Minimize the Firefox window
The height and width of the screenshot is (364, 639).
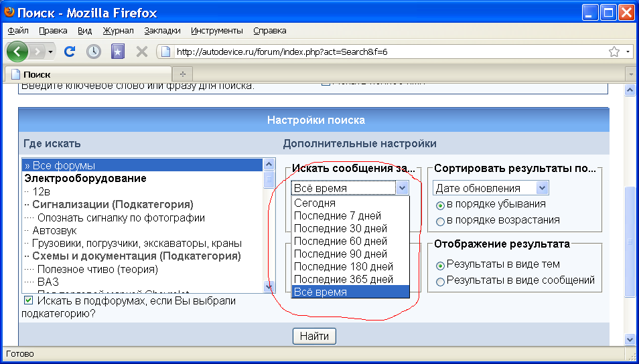click(589, 12)
